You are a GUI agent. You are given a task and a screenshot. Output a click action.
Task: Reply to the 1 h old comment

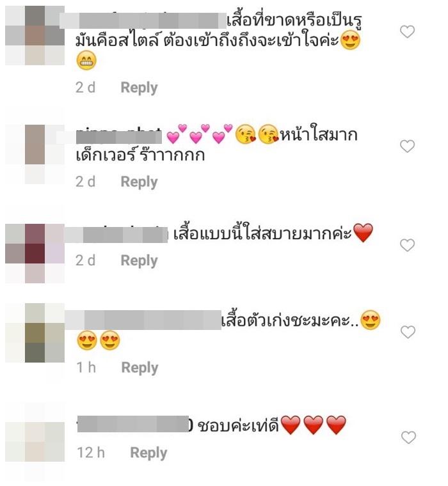(x=140, y=368)
